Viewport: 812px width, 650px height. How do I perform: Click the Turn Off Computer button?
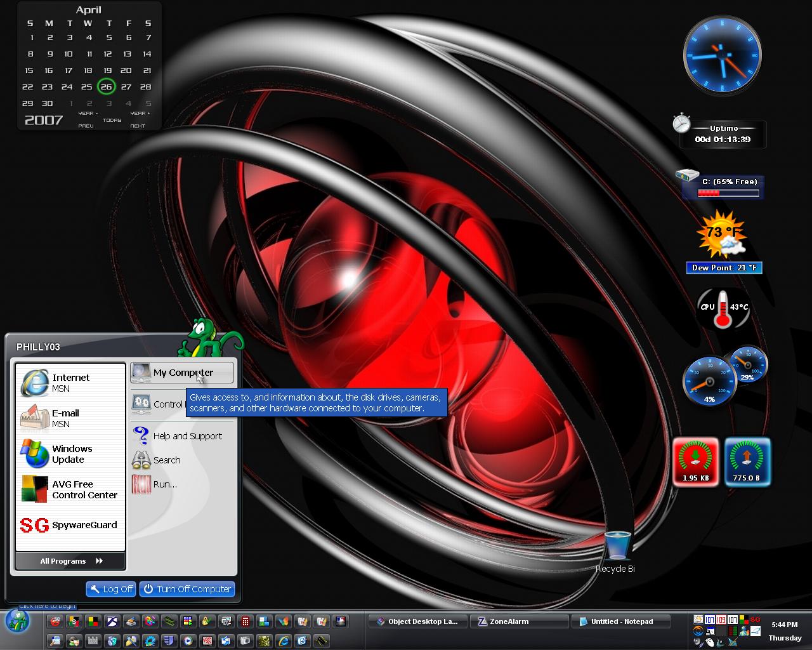tap(187, 589)
